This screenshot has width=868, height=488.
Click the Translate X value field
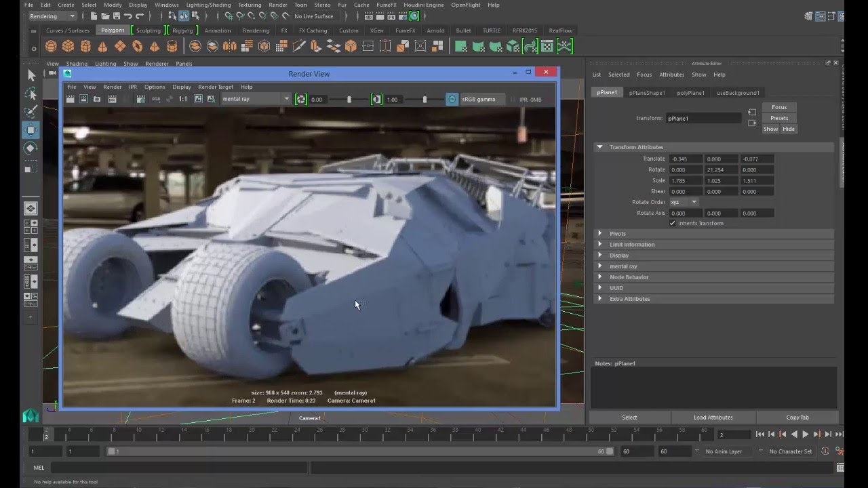pyautogui.click(x=686, y=159)
